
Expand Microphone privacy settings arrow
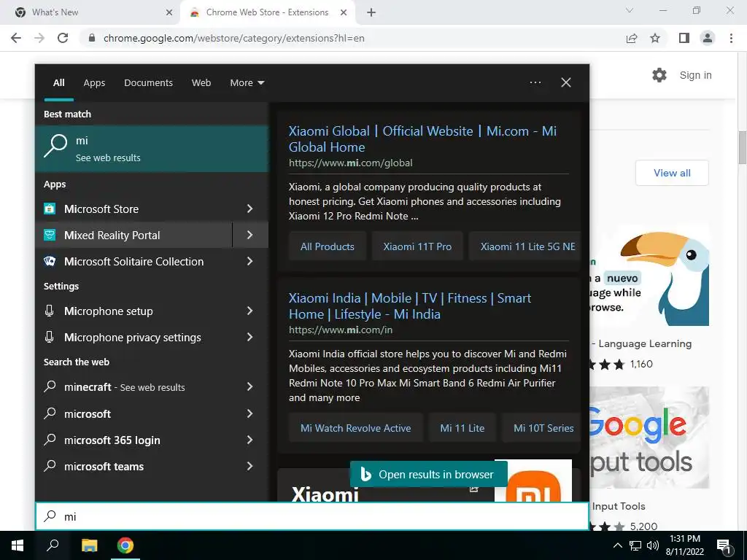tap(250, 337)
